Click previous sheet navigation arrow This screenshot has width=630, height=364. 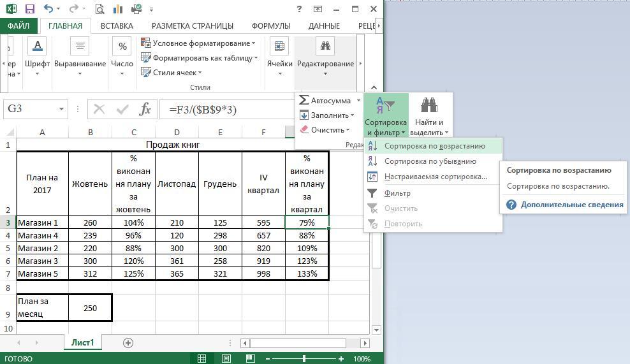(19, 343)
